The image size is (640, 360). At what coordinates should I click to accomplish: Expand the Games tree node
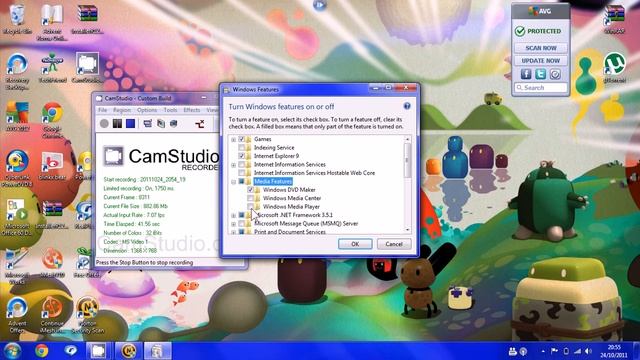click(233, 140)
